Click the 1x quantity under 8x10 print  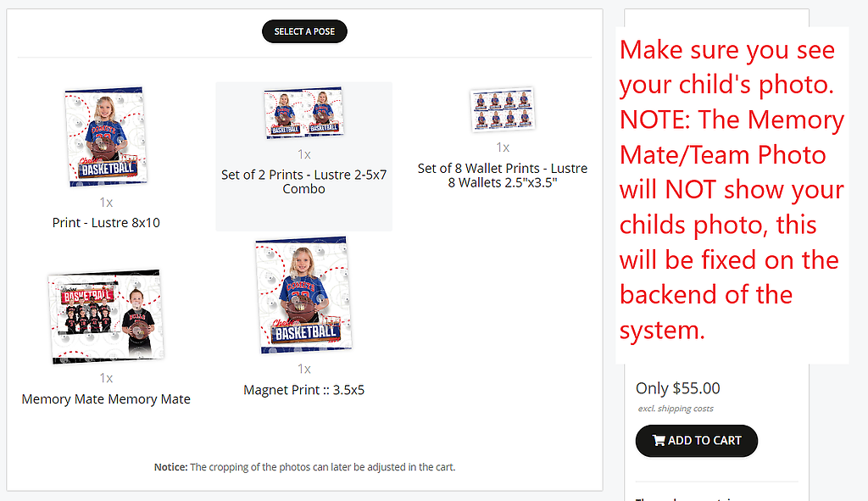[106, 203]
